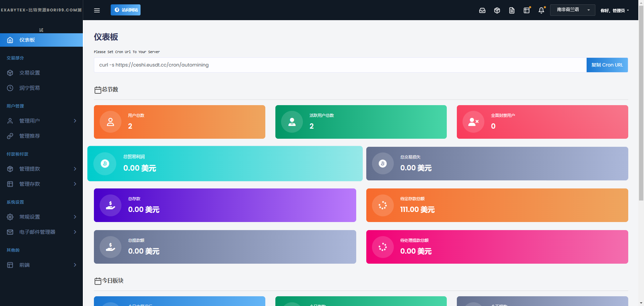Click the 活跃用户总数 card label
644x306 pixels.
tap(322, 116)
